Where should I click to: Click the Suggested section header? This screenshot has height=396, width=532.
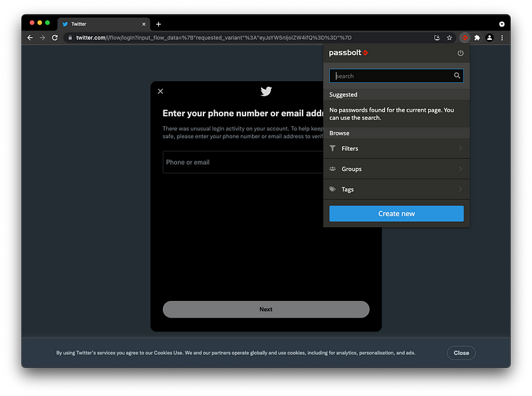[x=396, y=94]
